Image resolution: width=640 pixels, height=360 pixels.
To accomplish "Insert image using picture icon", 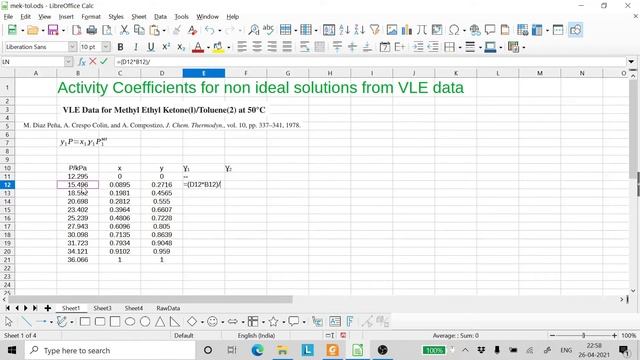I will [392, 30].
